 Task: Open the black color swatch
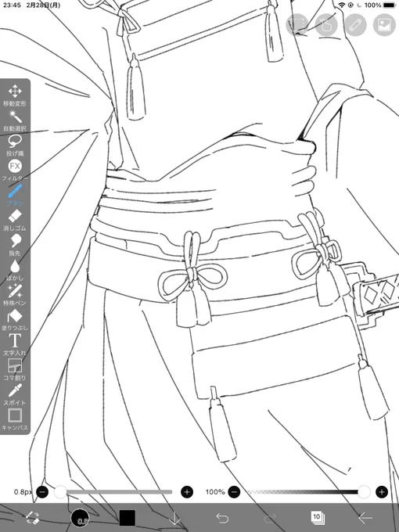128,518
